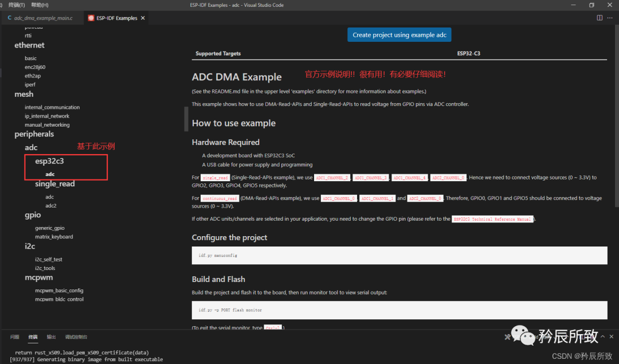Screen dimensions: 619x364
Task: Switch to adc_dma_example_main.c tab
Action: pos(43,18)
